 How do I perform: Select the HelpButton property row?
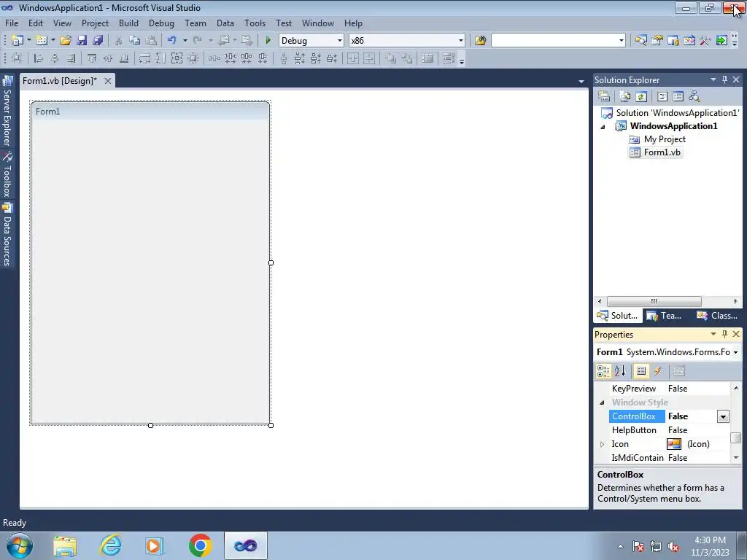[x=669, y=430]
